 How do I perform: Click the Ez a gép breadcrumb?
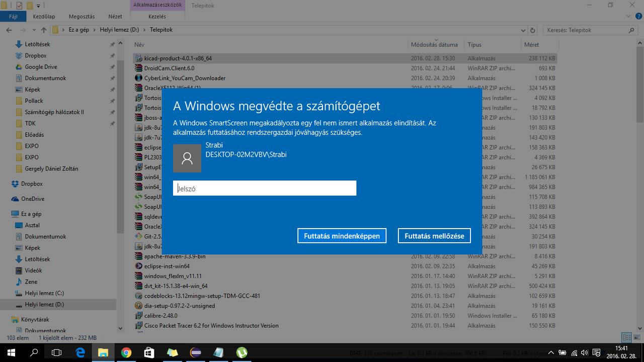[78, 30]
